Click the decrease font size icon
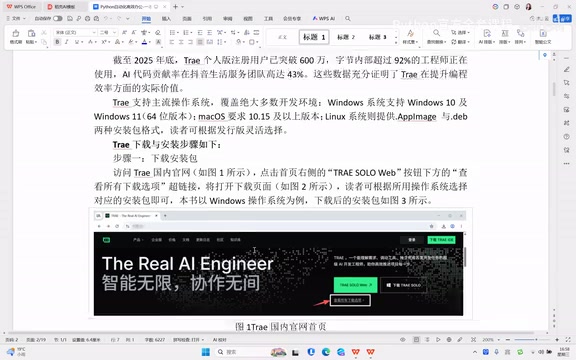576x360 pixels. tap(134, 33)
